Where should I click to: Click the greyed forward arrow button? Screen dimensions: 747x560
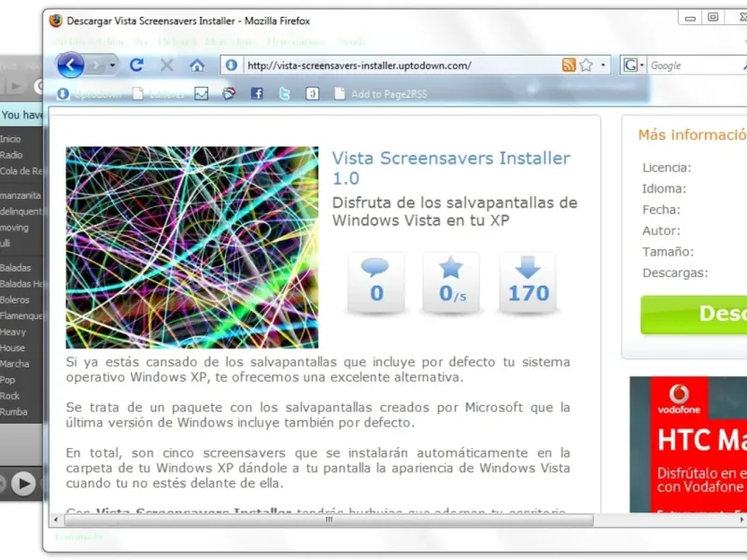click(96, 65)
